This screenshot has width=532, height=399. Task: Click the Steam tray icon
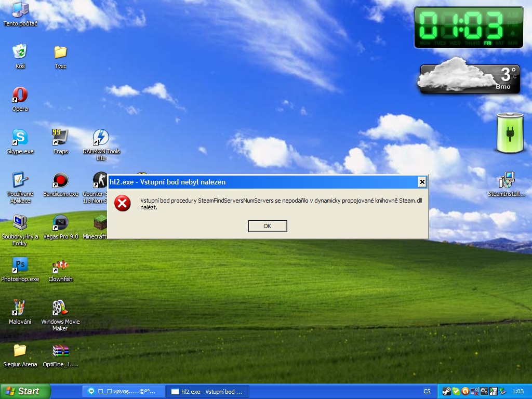(x=447, y=391)
